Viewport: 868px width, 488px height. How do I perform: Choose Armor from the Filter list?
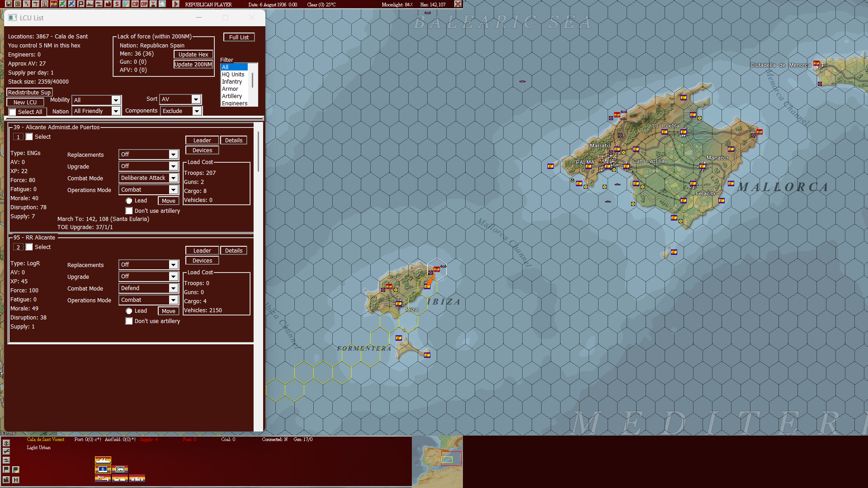[230, 89]
